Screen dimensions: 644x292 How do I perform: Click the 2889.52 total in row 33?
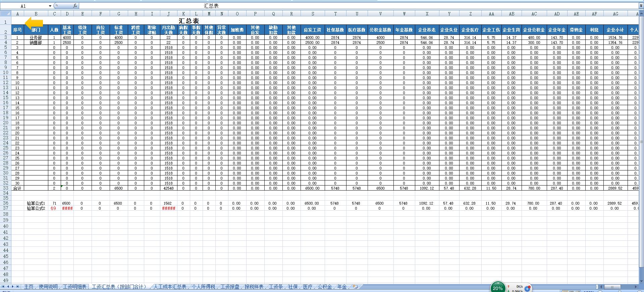[615, 188]
